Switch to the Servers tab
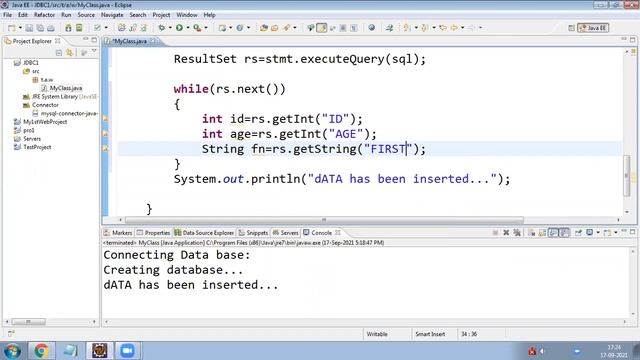The image size is (640, 360). coord(285,233)
